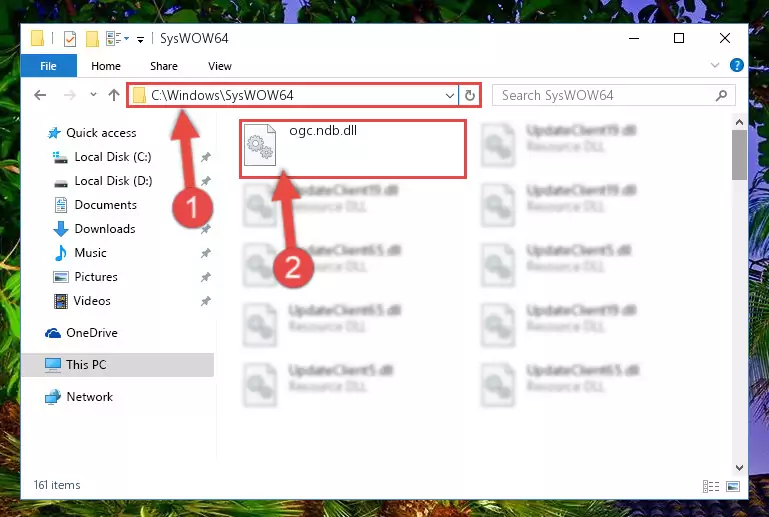Maximize the SysWOW64 window
769x517 pixels.
point(679,38)
